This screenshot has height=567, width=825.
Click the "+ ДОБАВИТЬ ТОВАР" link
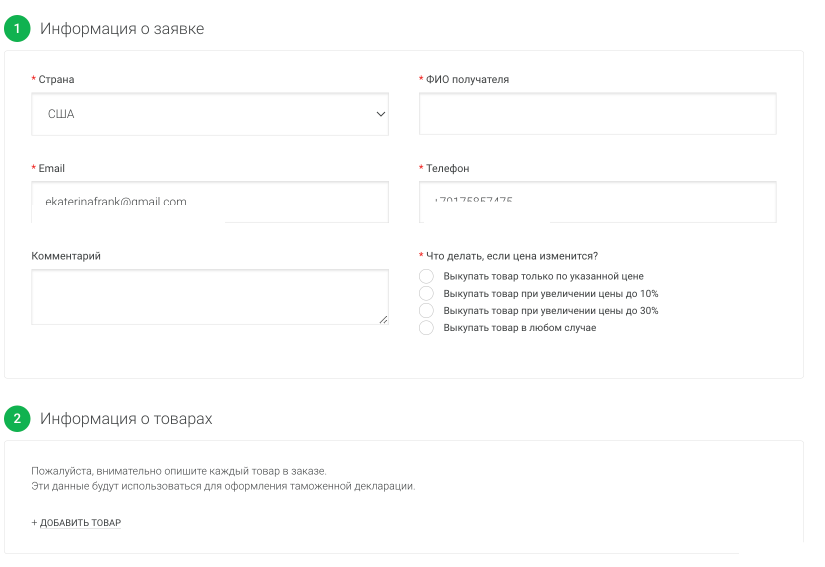coord(76,522)
